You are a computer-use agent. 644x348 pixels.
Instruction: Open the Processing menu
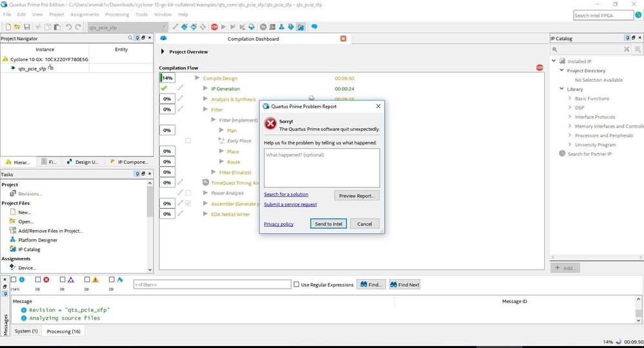click(117, 14)
